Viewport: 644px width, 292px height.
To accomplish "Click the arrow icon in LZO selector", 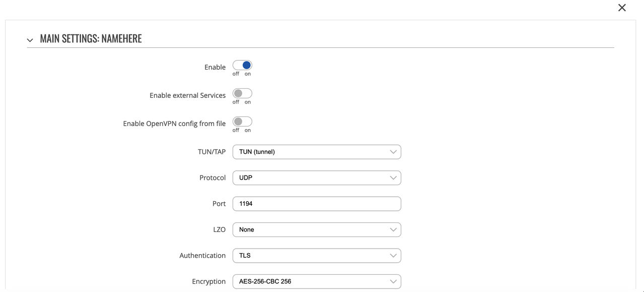I will click(393, 230).
